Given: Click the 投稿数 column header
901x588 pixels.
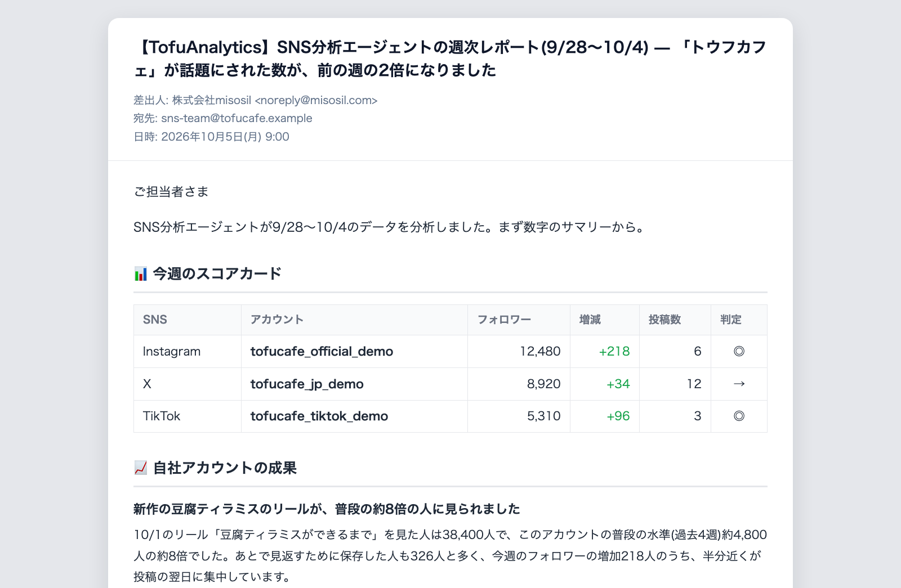Looking at the screenshot, I should coord(664,320).
